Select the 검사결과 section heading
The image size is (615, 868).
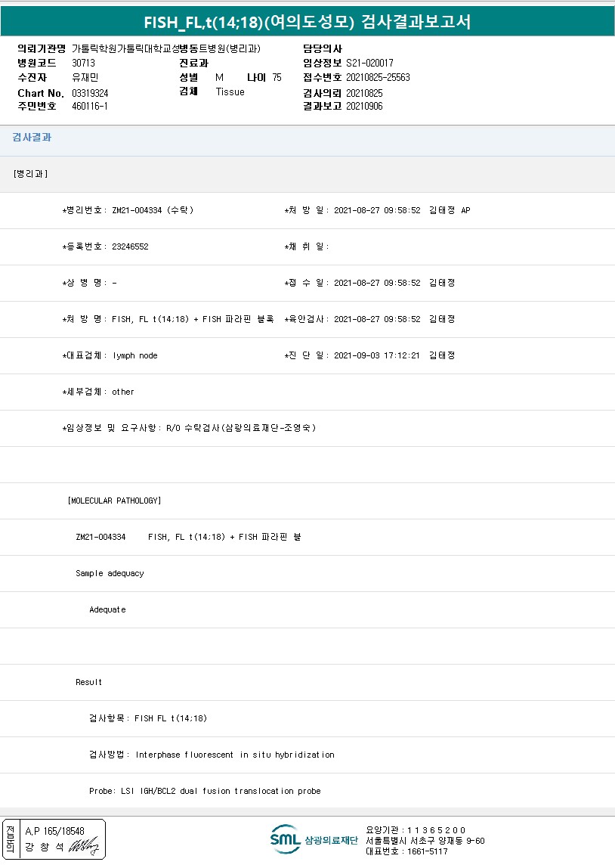coord(32,138)
